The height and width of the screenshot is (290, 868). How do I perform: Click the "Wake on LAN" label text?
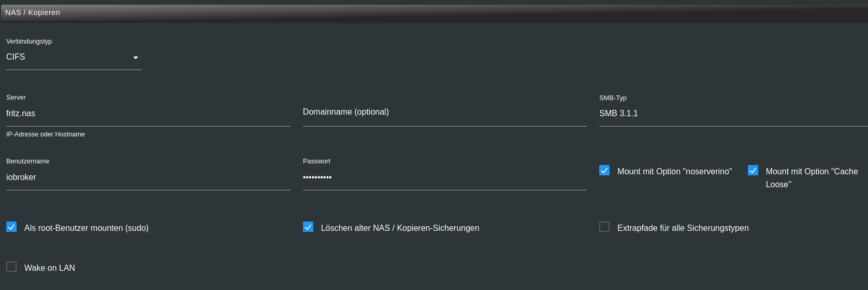tap(50, 268)
